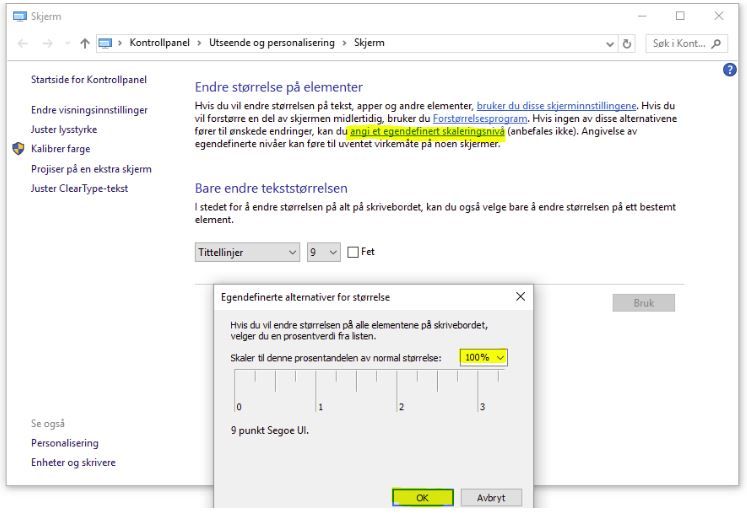747x516 pixels.
Task: Click the search magnifier icon
Action: [716, 44]
